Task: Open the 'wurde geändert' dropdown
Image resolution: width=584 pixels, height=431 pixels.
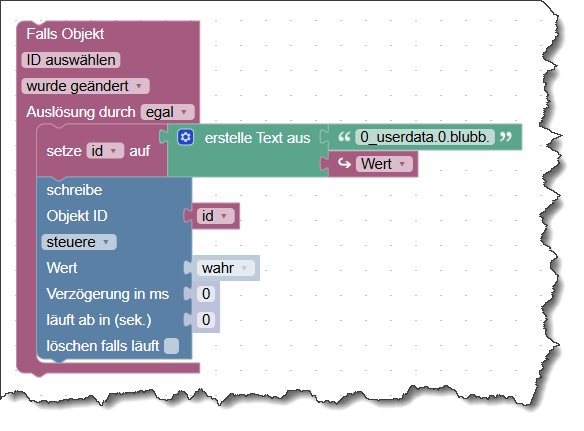Action: point(86,86)
